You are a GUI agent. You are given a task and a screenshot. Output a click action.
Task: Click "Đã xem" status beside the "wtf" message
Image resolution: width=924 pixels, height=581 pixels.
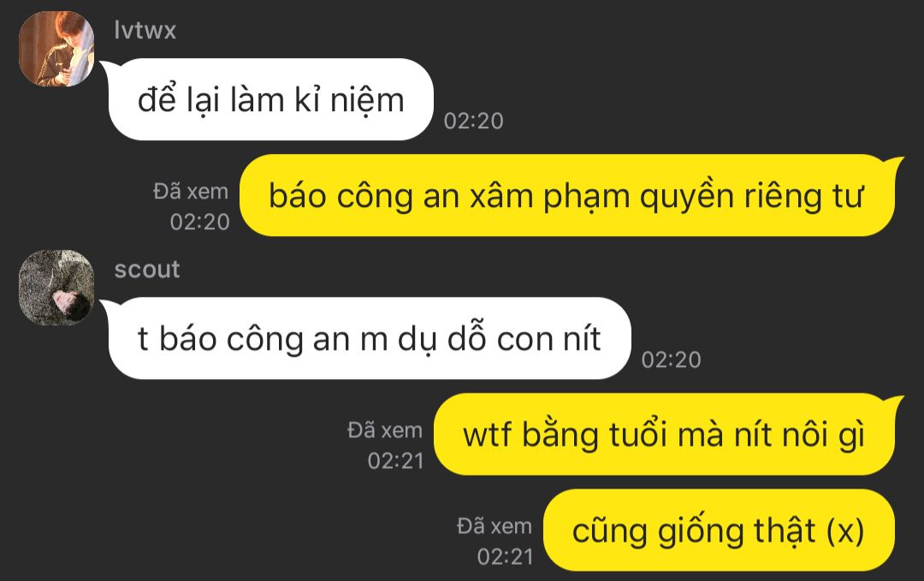(x=385, y=430)
